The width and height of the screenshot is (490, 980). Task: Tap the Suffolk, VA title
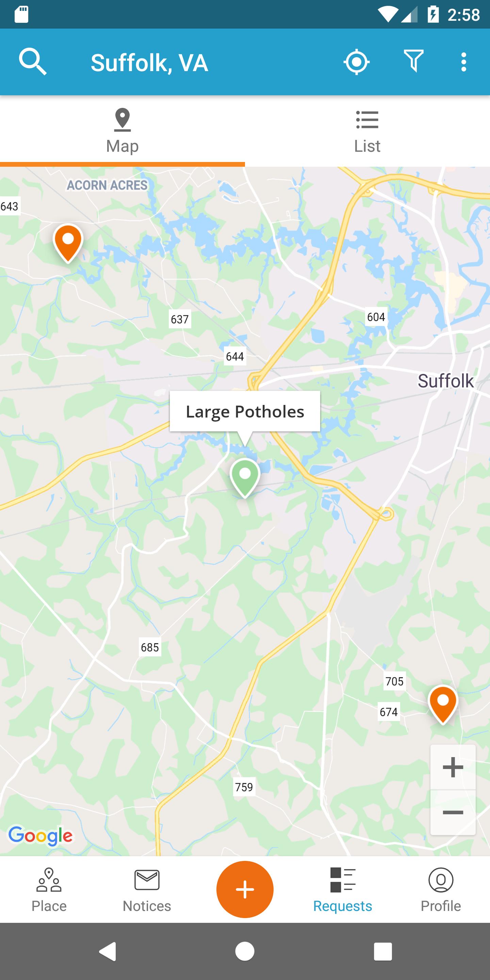coord(149,63)
